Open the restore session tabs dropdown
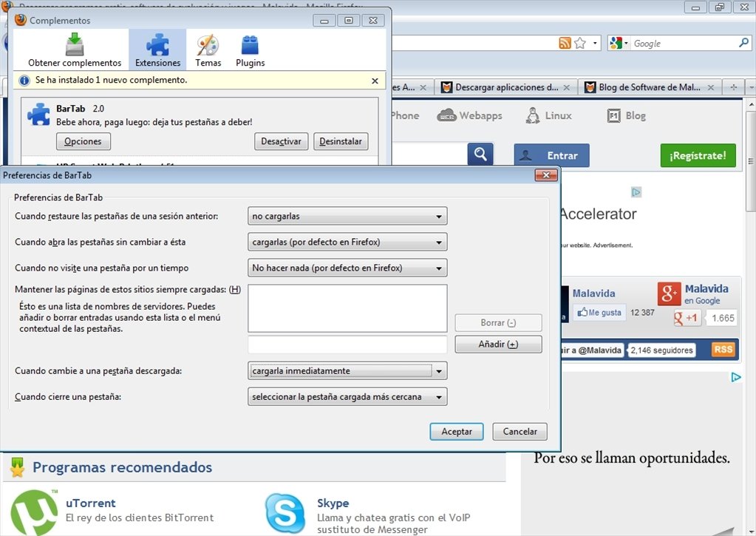The width and height of the screenshot is (756, 536). (x=347, y=216)
